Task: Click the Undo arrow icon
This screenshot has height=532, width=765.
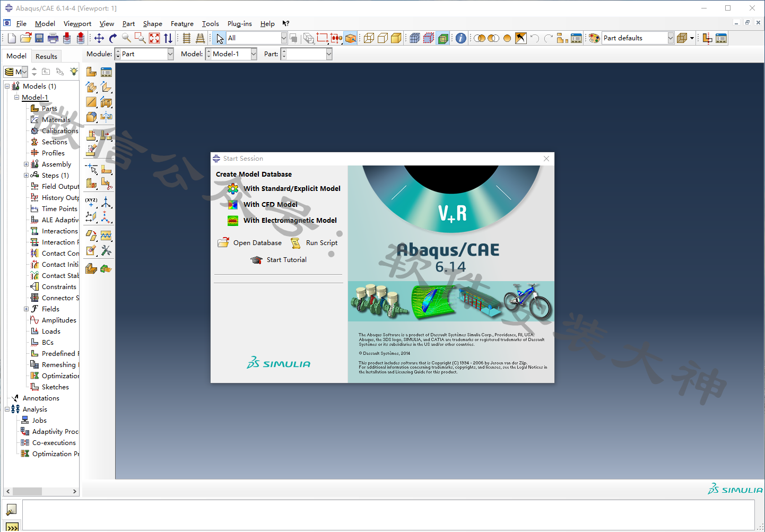Action: click(x=535, y=38)
